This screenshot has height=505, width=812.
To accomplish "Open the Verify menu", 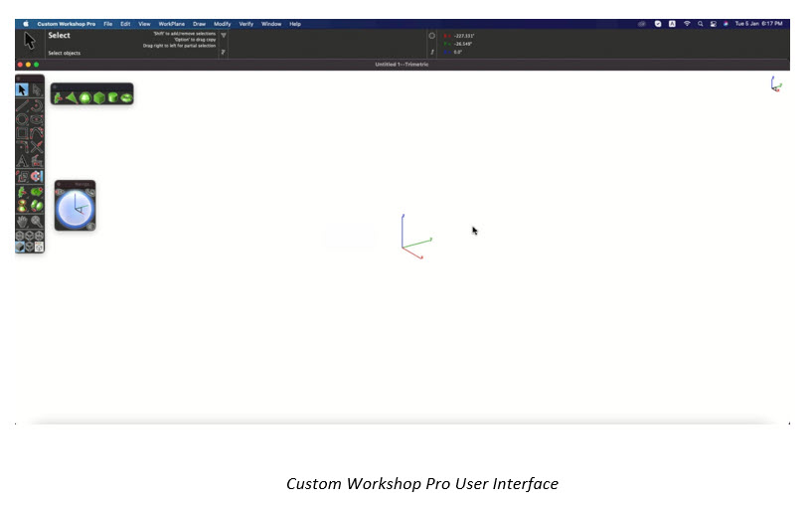I will 245,24.
